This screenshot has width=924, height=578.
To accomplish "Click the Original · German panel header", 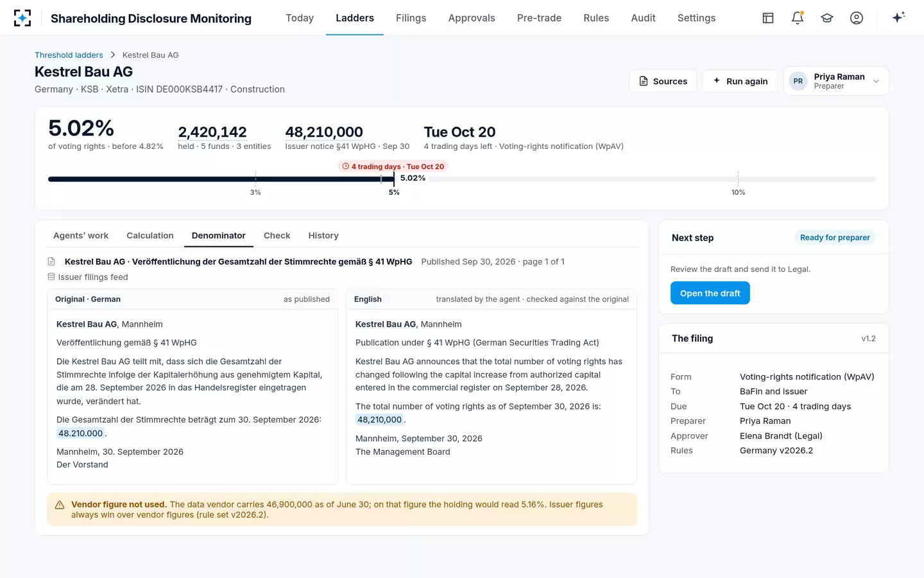I will (193, 299).
